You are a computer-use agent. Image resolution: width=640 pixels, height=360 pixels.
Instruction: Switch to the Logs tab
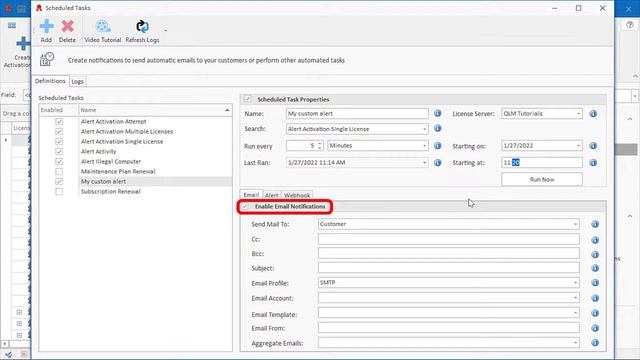tap(78, 81)
